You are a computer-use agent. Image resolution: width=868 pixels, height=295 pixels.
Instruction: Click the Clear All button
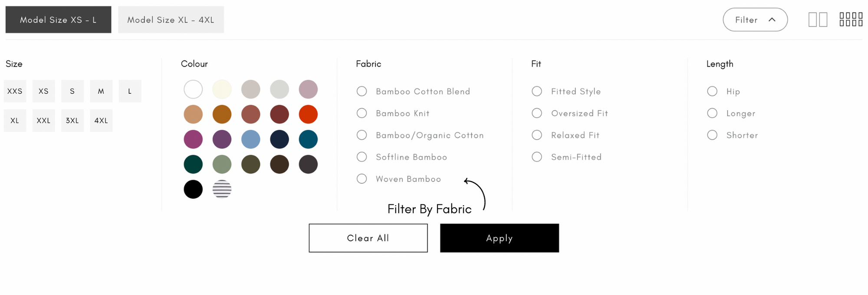tap(368, 238)
